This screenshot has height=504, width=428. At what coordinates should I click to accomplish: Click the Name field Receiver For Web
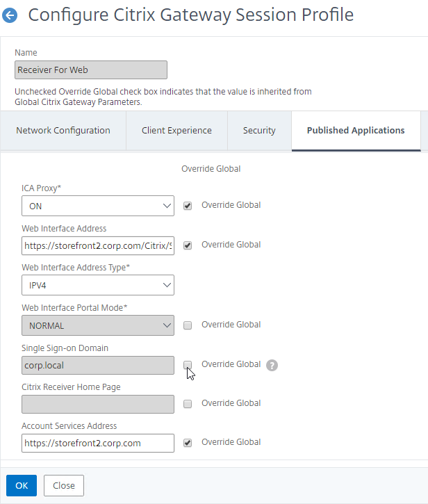click(91, 70)
